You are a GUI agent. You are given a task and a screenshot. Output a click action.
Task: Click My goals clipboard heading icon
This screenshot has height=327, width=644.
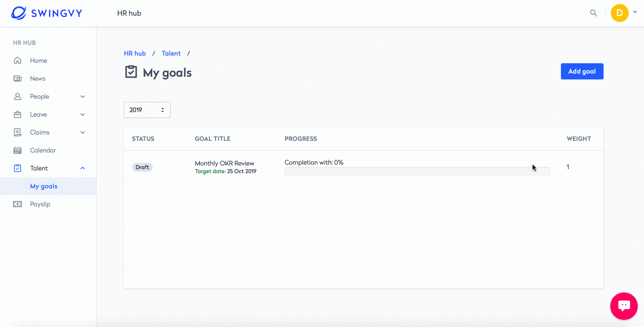coord(131,72)
